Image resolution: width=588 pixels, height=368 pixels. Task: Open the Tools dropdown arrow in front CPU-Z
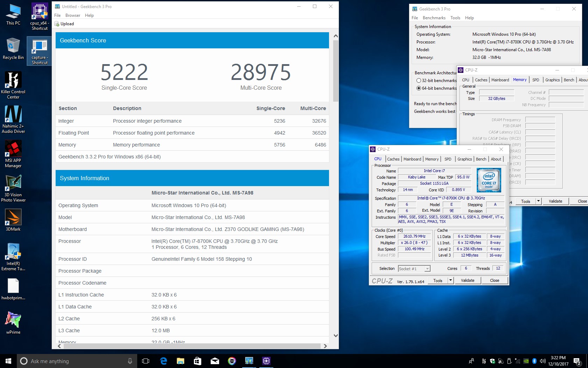point(451,280)
